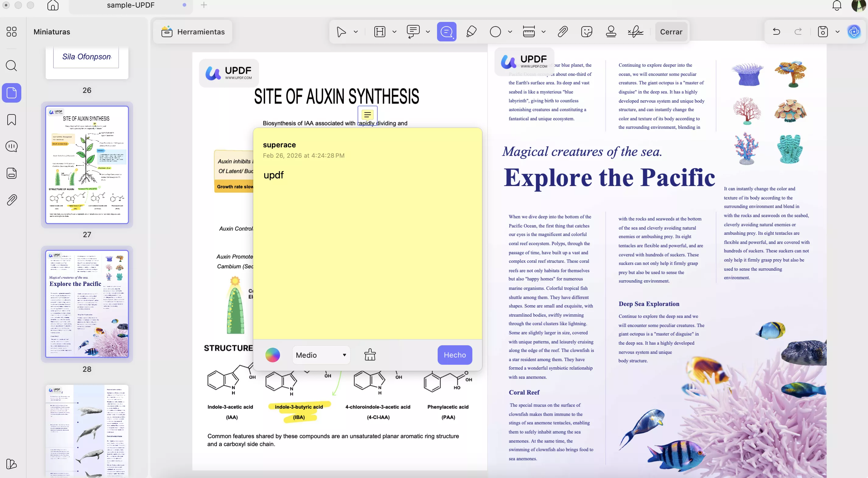Open the search sidebar panel
Viewport: 868px width, 478px height.
[12, 65]
